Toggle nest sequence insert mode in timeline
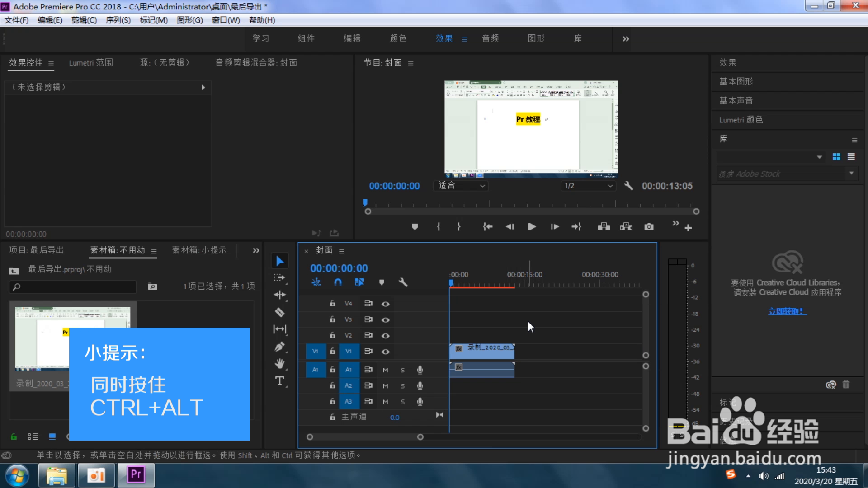 (316, 282)
